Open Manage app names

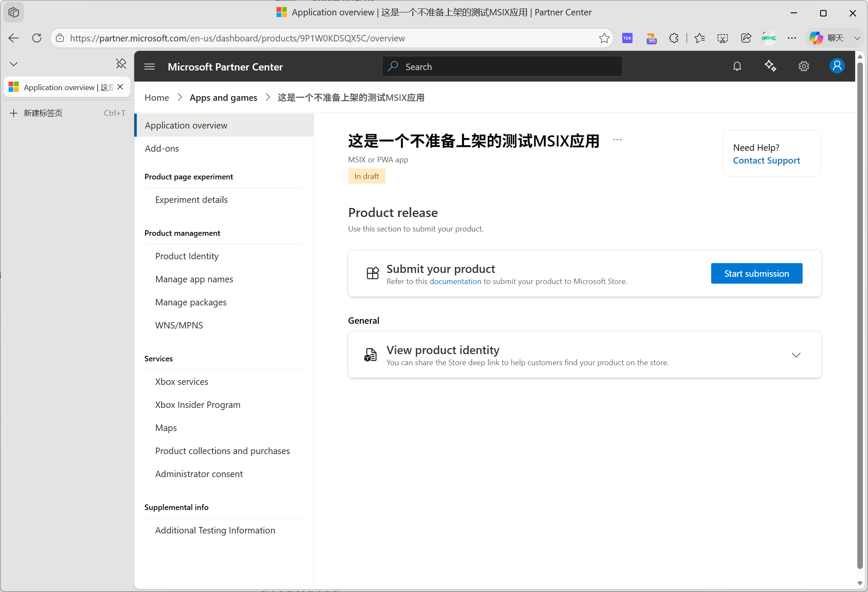[x=194, y=279]
